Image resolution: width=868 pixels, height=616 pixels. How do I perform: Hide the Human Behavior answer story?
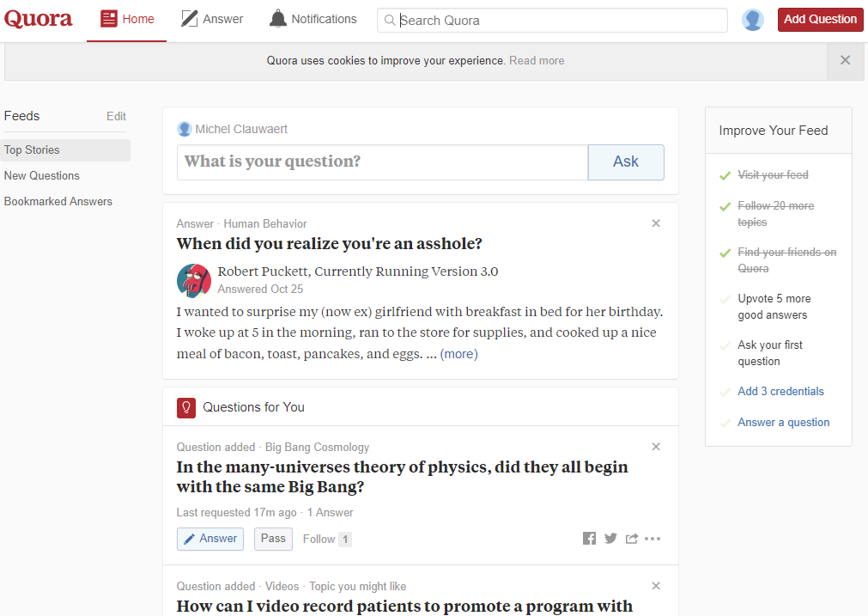656,223
